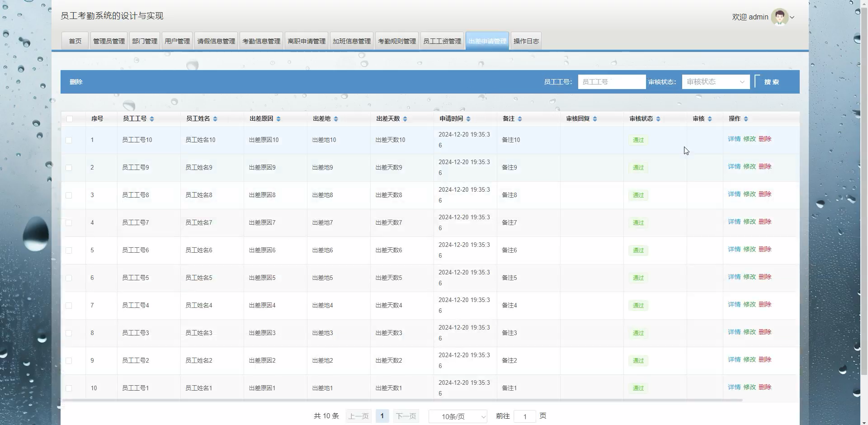Viewport: 868px width, 425px height.
Task: Click 删除 for 员工工号8 row
Action: (765, 194)
